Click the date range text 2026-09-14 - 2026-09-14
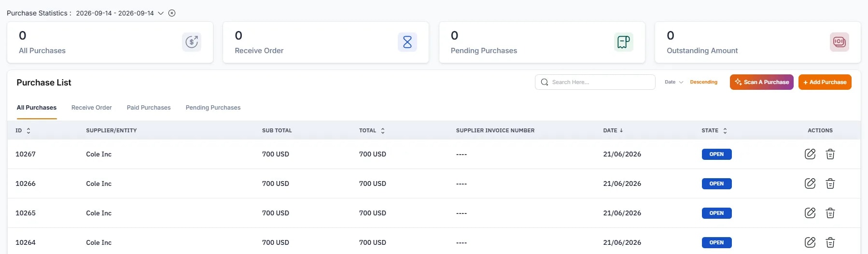868x254 pixels. (115, 13)
